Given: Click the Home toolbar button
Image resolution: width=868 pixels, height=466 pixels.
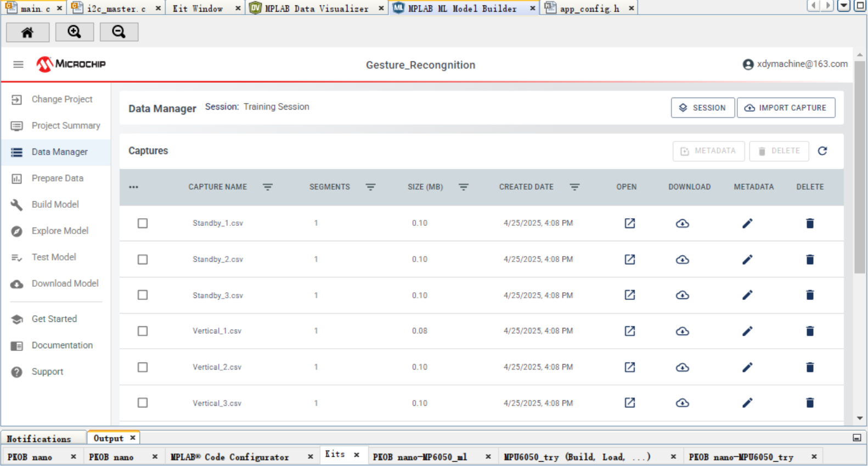Looking at the screenshot, I should point(27,32).
